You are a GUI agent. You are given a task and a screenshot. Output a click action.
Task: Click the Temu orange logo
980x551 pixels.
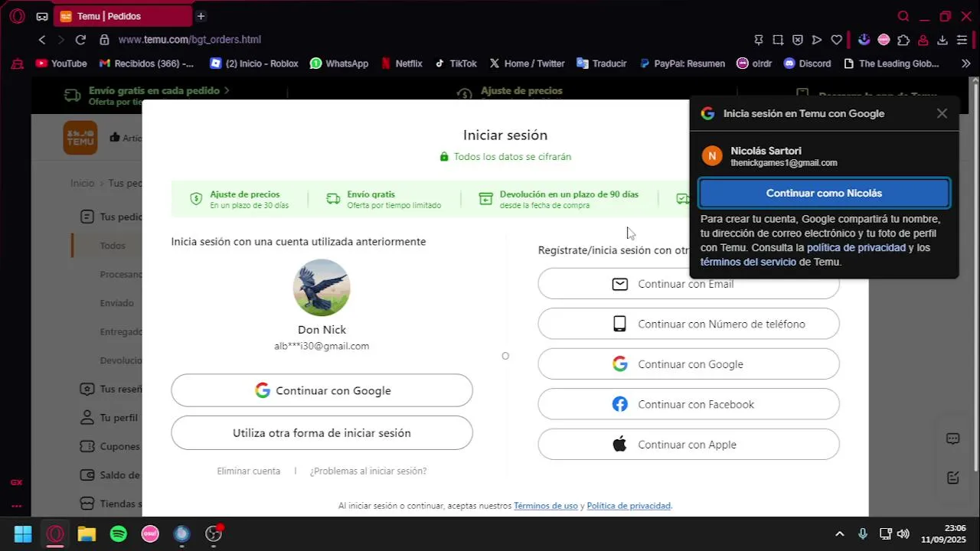(x=80, y=138)
